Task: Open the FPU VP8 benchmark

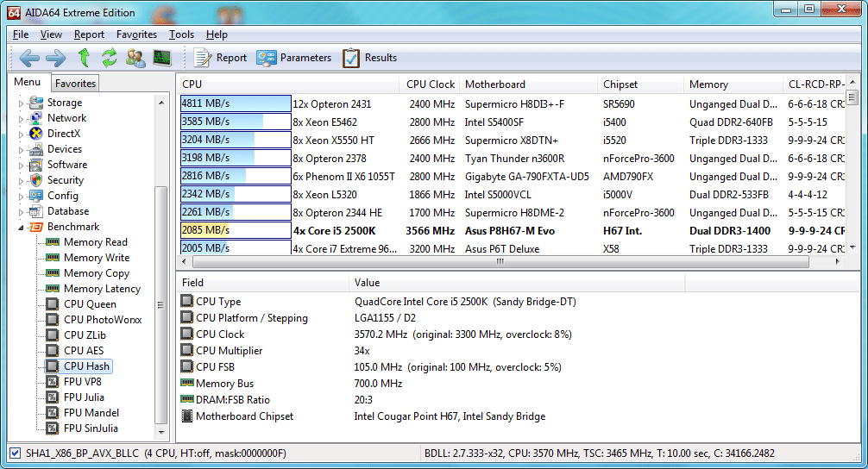Action: pyautogui.click(x=83, y=382)
